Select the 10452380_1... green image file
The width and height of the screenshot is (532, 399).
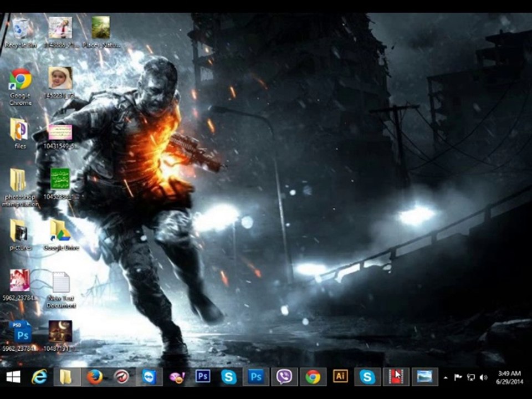point(60,183)
